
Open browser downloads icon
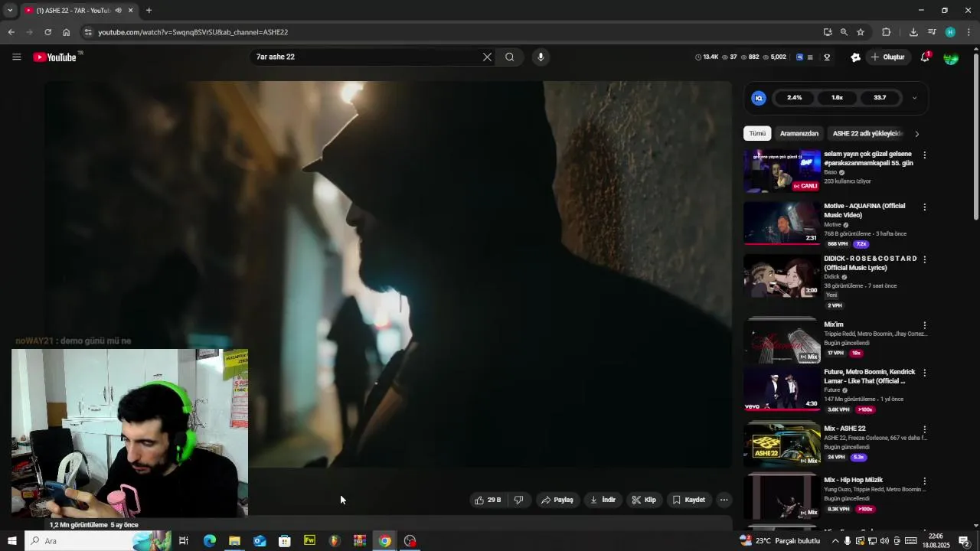coord(913,32)
